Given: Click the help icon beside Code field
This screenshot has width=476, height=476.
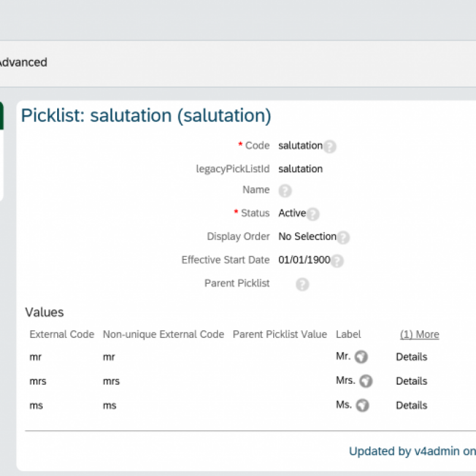Looking at the screenshot, I should pyautogui.click(x=330, y=146).
